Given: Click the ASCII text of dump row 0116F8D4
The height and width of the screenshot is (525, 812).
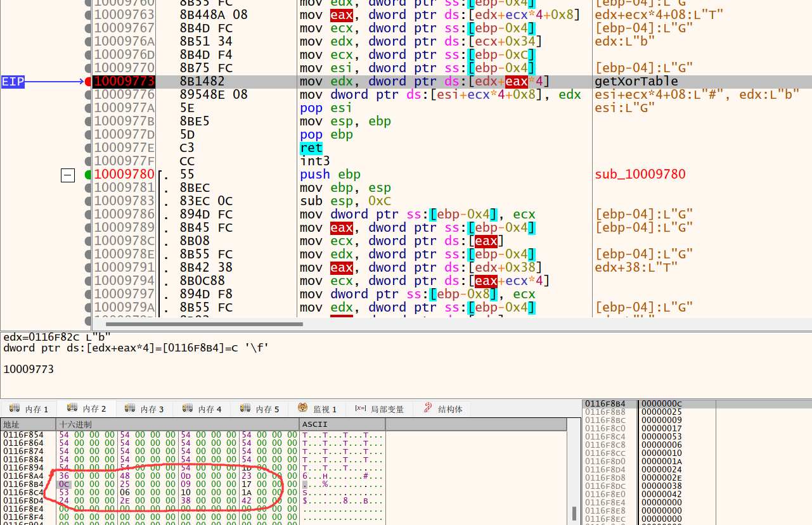Looking at the screenshot, I should point(342,500).
